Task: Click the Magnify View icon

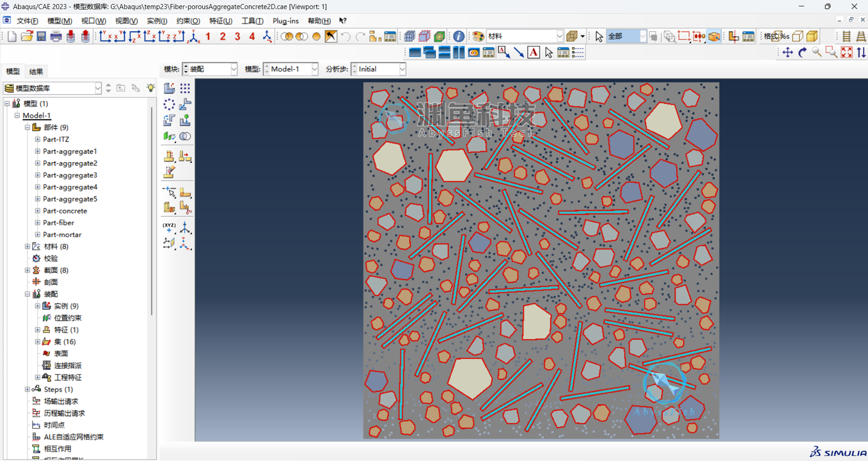Action: point(817,53)
